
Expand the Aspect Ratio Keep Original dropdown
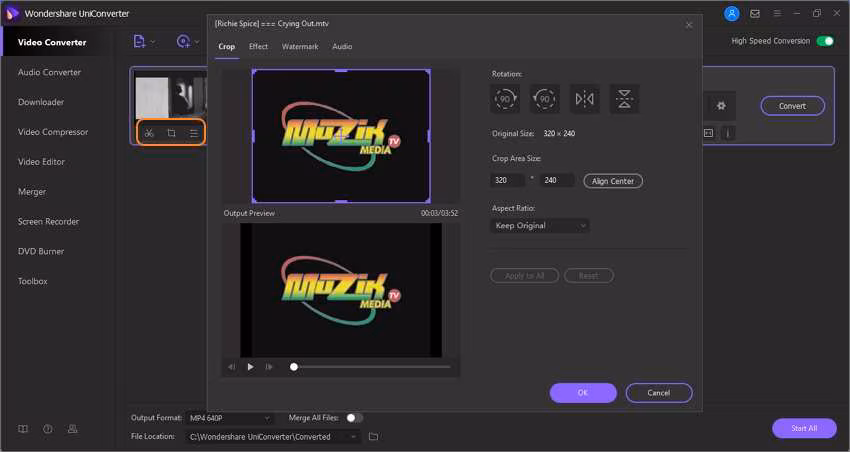pos(540,225)
